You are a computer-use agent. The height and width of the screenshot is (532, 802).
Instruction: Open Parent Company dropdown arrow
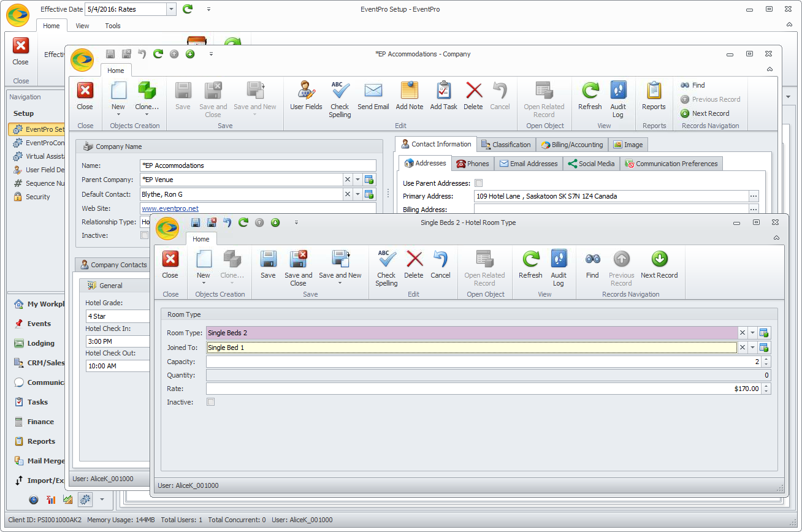[357, 180]
